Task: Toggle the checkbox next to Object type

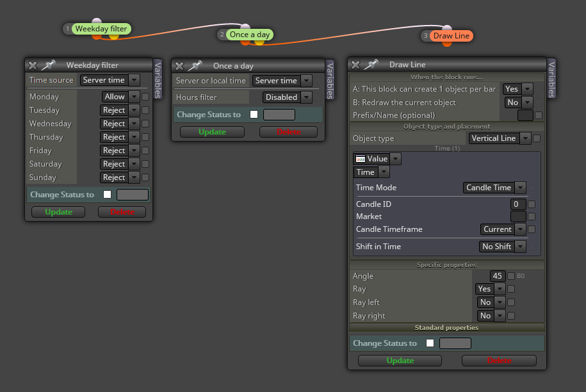Action: (x=537, y=138)
